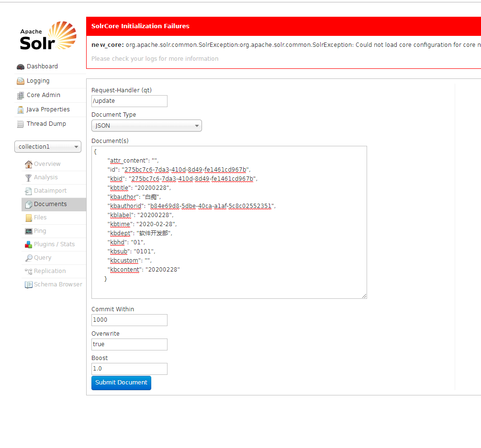
Task: Open the Dashboard menu item
Action: [x=42, y=66]
